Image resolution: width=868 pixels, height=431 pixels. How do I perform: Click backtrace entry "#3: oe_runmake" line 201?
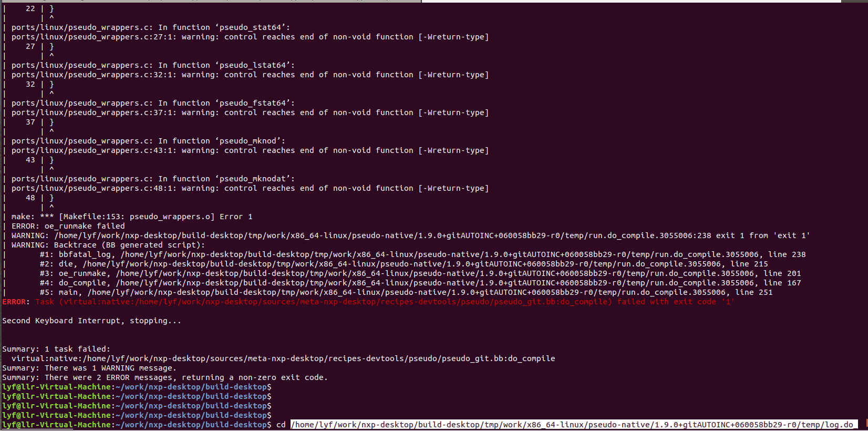click(420, 273)
